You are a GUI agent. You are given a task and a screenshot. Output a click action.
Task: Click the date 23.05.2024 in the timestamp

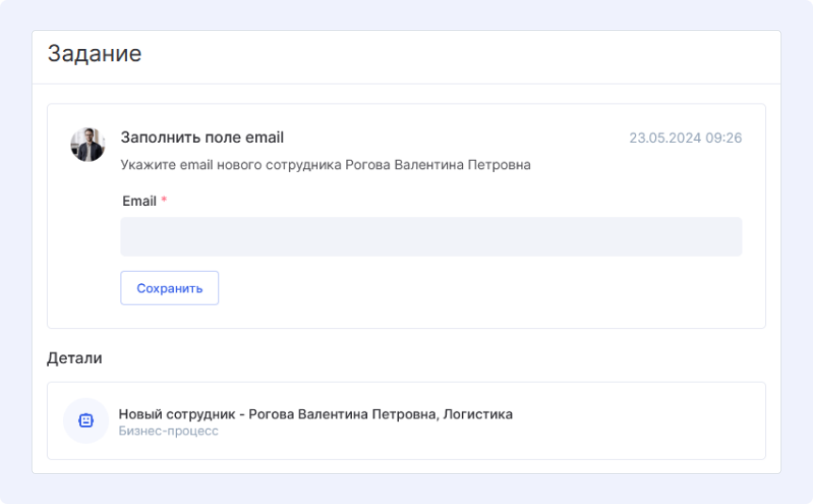664,138
